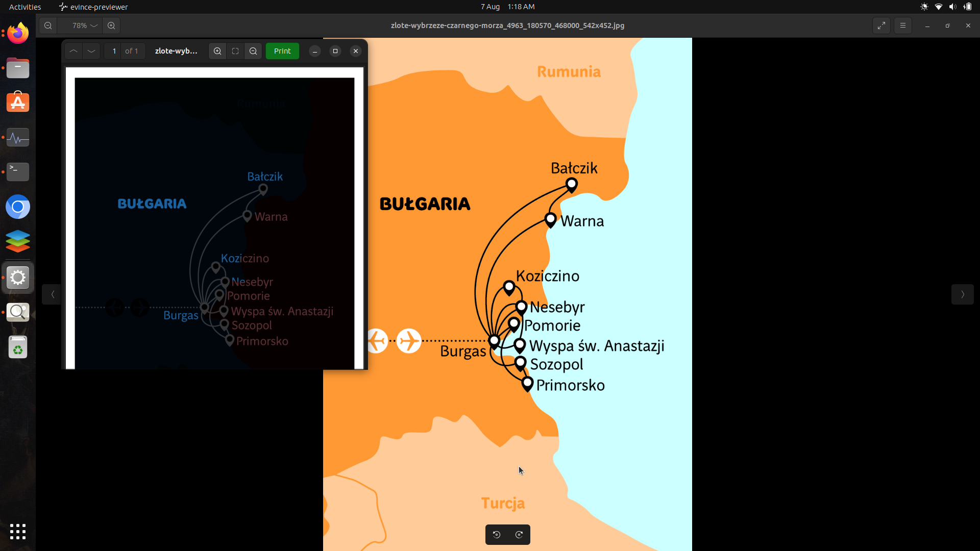
Task: Show applications grid in dock
Action: (18, 531)
